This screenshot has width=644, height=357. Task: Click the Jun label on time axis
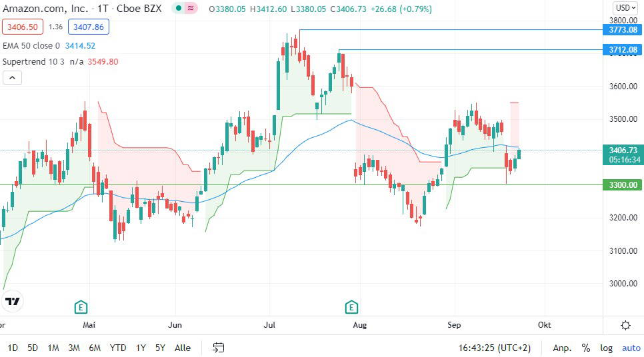click(175, 324)
